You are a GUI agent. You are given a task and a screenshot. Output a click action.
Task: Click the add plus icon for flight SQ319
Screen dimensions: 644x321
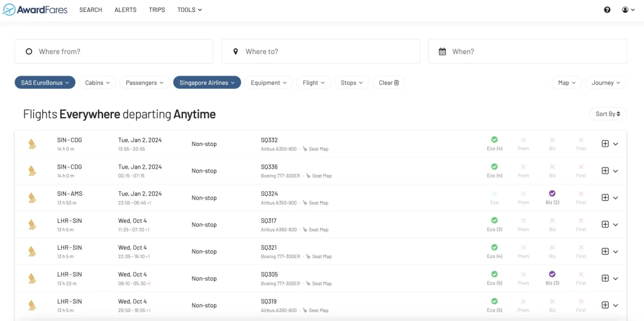(605, 305)
